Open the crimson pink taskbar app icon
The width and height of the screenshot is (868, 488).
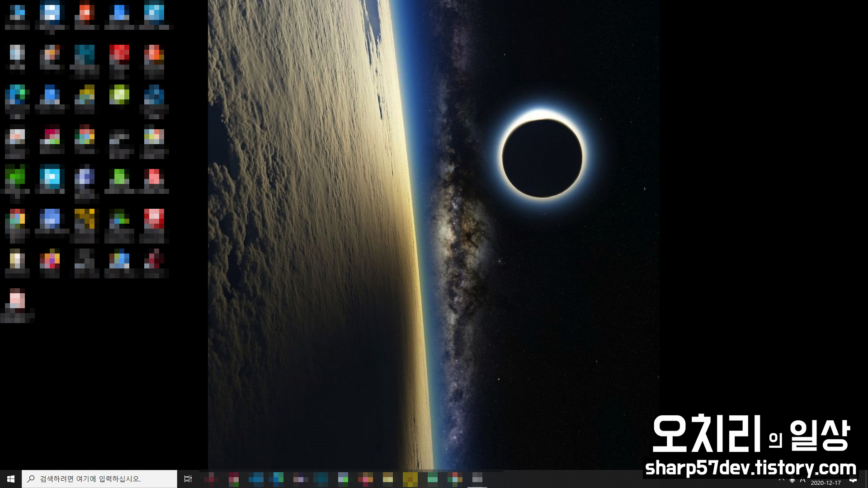[233, 479]
